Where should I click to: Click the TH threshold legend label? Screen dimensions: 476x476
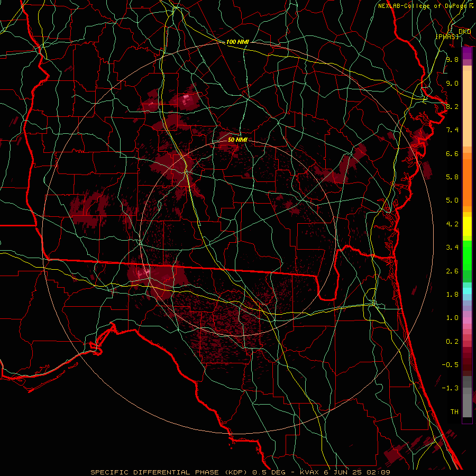click(454, 412)
